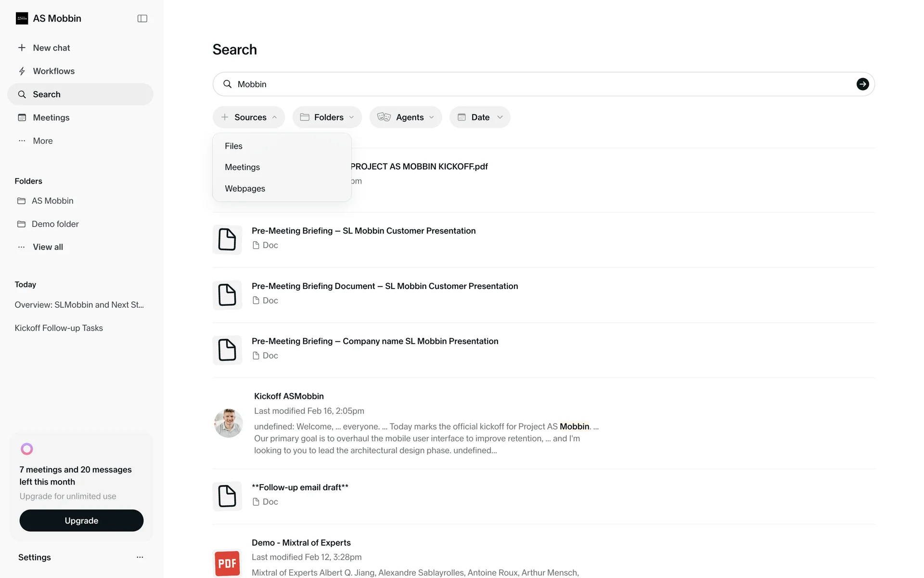Collapse the sidebar panel icon
Image resolution: width=924 pixels, height=578 pixels.
(142, 18)
